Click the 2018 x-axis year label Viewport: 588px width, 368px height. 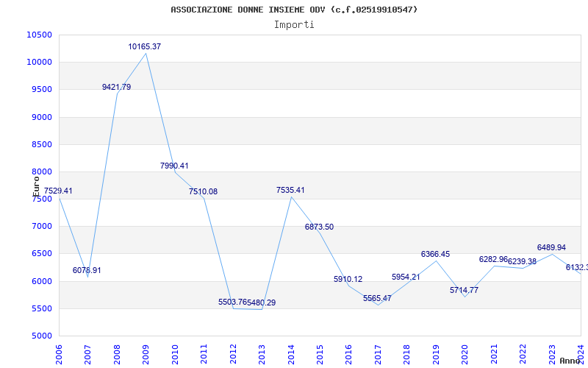[x=407, y=354]
